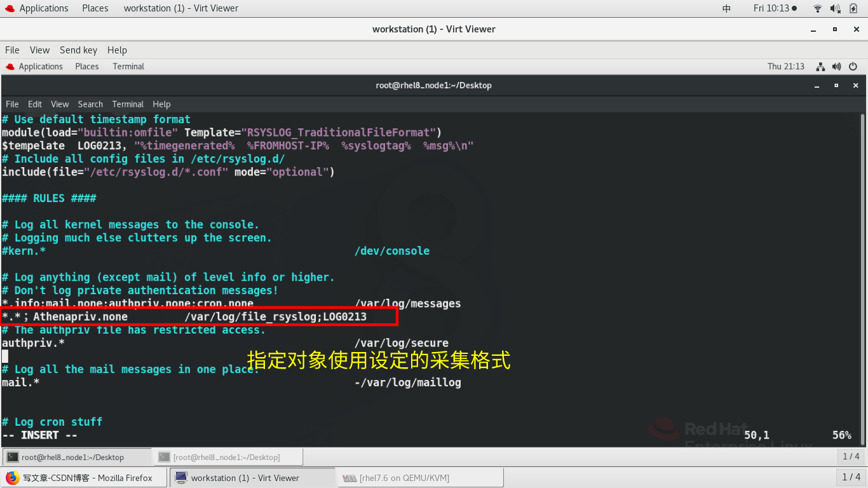Screen dimensions: 868x488
Task: Click the '# Log cron stuff' comment
Action: (x=51, y=422)
